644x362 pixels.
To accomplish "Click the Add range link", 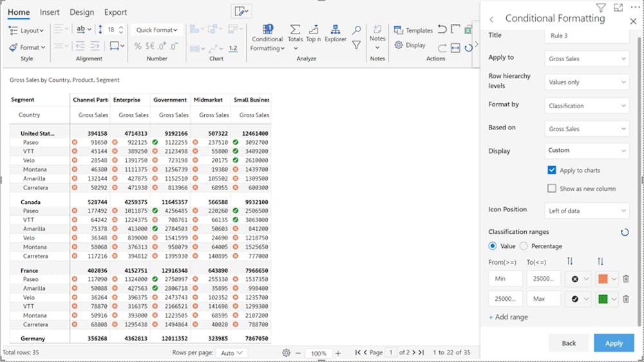I will (508, 317).
